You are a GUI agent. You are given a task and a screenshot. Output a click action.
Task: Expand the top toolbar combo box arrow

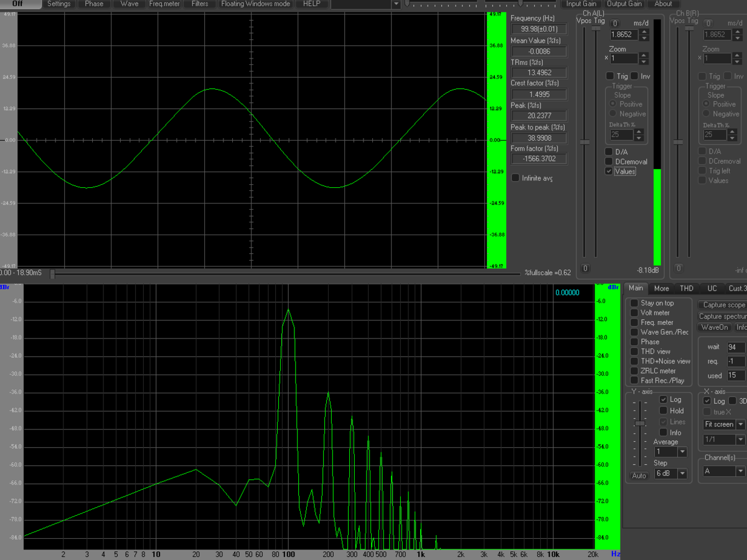397,4
